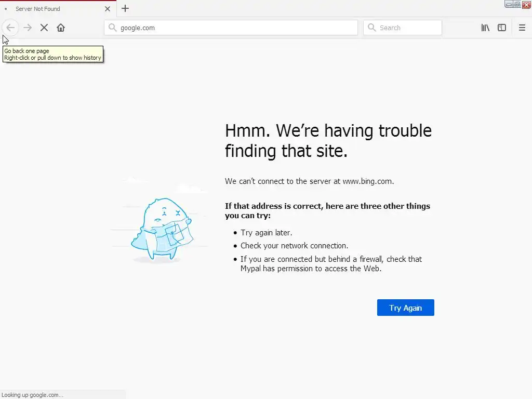Select the Server Not Found tab
The width and height of the screenshot is (532, 399).
tap(58, 9)
